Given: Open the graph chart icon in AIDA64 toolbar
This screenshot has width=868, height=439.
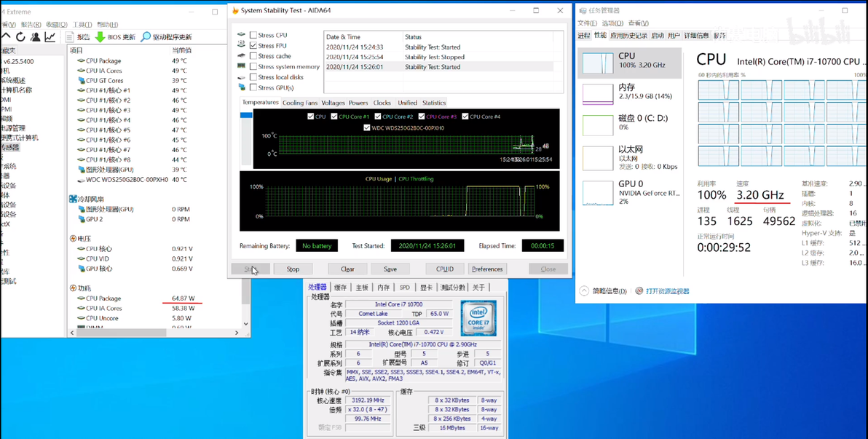Looking at the screenshot, I should (x=50, y=36).
